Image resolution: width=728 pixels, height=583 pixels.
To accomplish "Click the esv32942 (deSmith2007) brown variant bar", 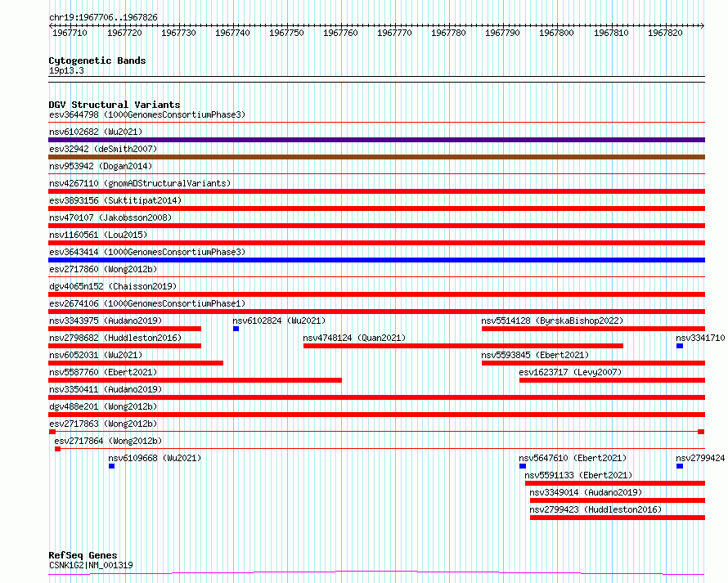I will point(376,157).
